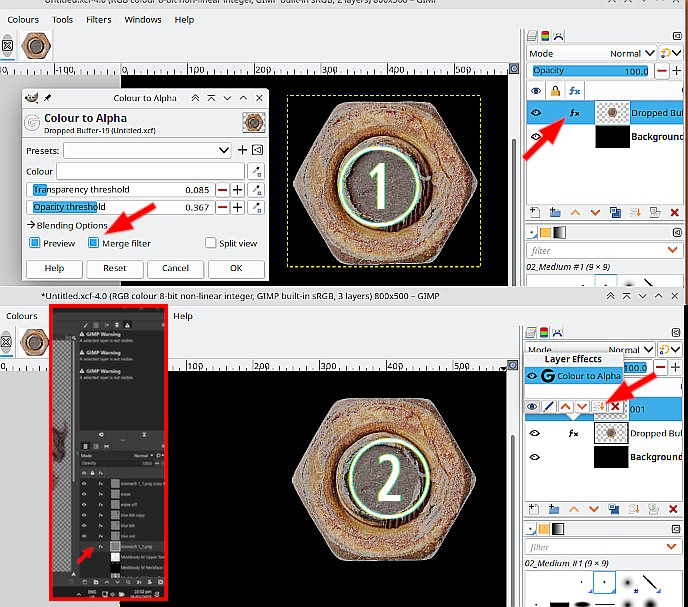Duplicate layer using the upper layers panel icon
The width and height of the screenshot is (688, 607).
tap(613, 212)
